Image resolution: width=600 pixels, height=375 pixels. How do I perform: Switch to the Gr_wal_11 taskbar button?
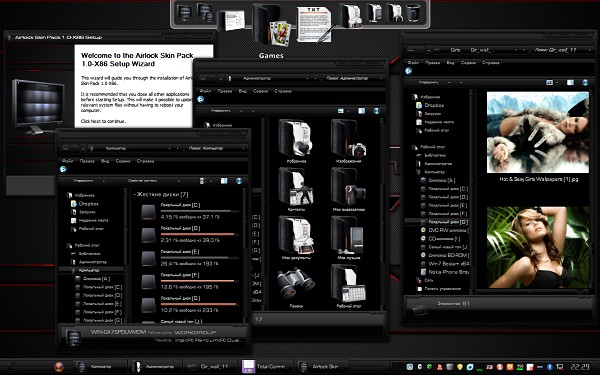[x=210, y=367]
